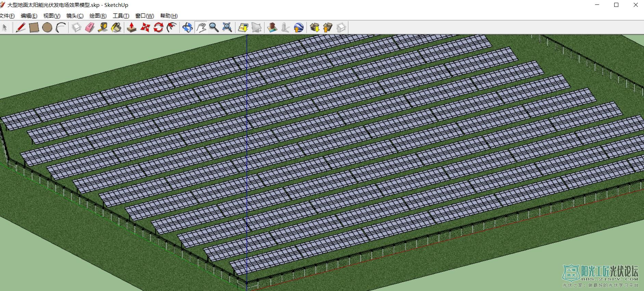644x291 pixels.
Task: Open the 绘图(R) menu
Action: pos(98,16)
